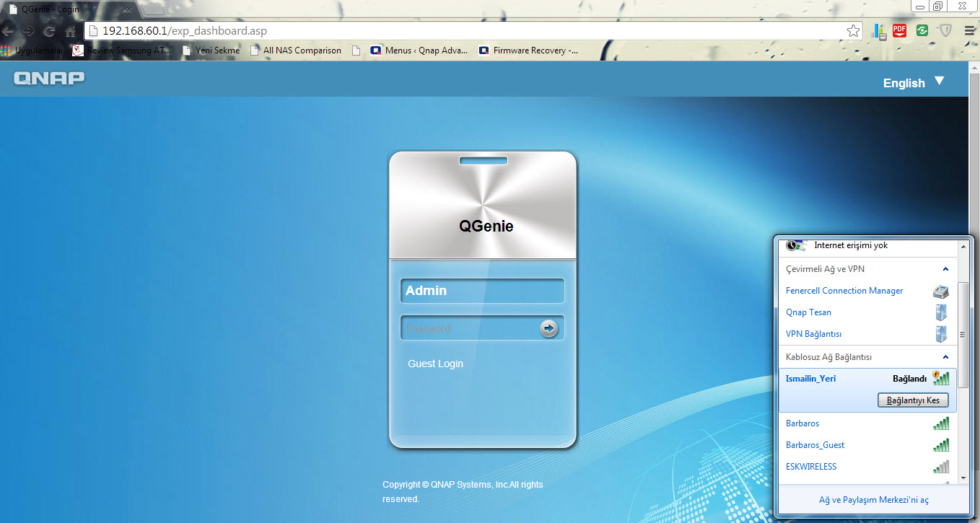Click the shield extension icon
The height and width of the screenshot is (523, 980).
click(945, 30)
